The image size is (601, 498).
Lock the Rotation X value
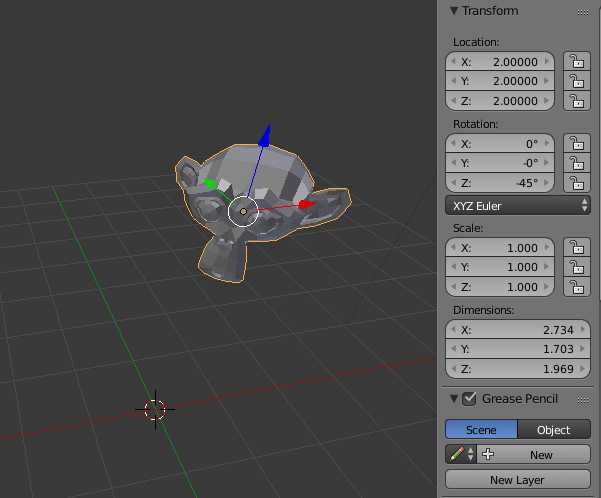click(x=577, y=143)
